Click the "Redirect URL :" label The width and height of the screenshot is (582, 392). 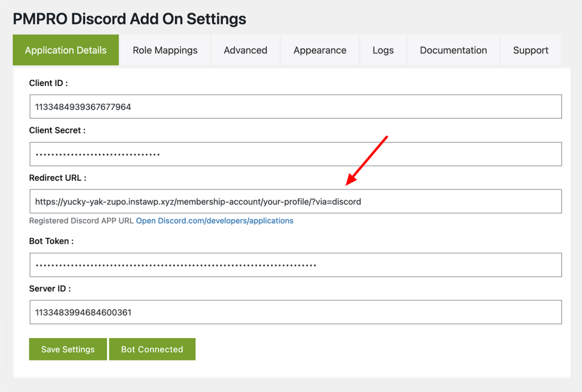[58, 178]
